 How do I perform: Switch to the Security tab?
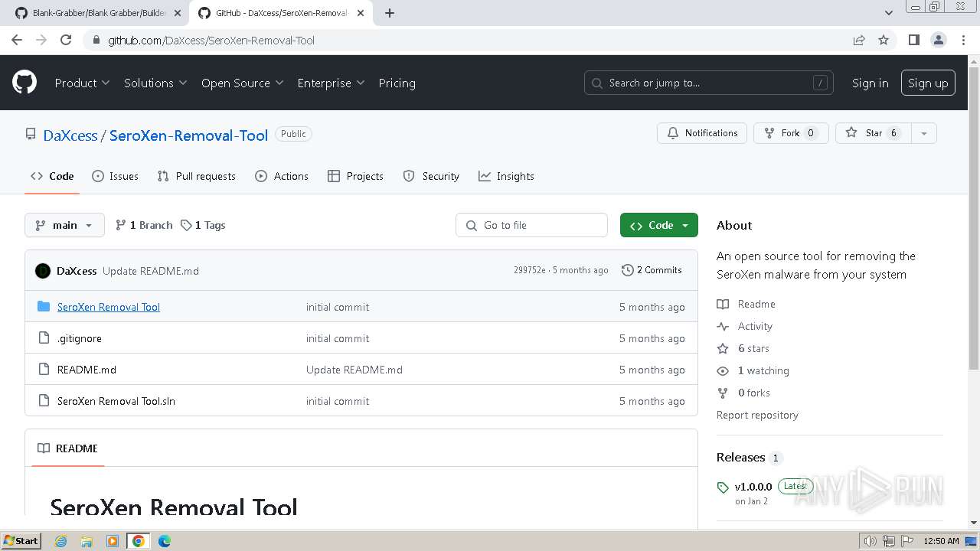pos(431,176)
